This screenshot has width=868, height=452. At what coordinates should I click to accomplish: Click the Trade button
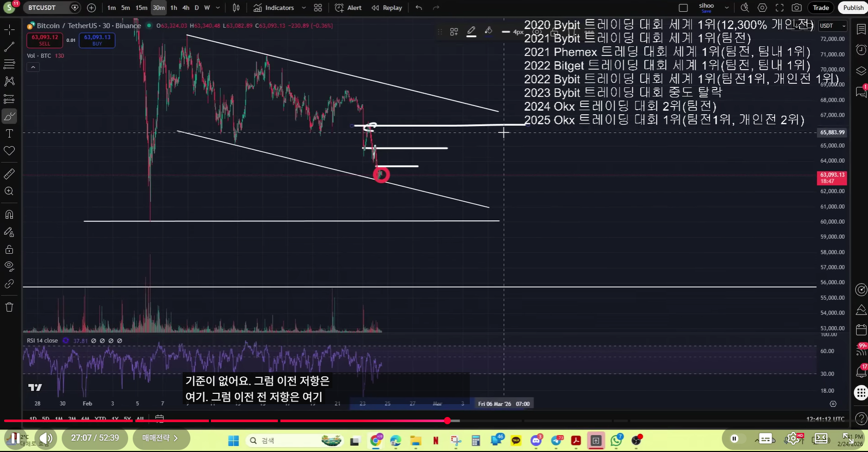coord(821,8)
